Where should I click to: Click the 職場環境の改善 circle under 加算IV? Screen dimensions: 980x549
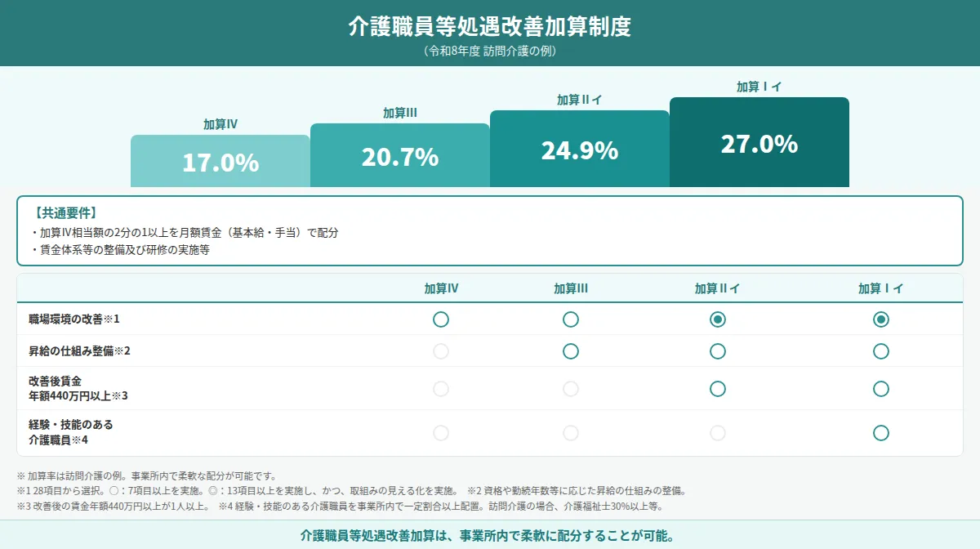(441, 319)
